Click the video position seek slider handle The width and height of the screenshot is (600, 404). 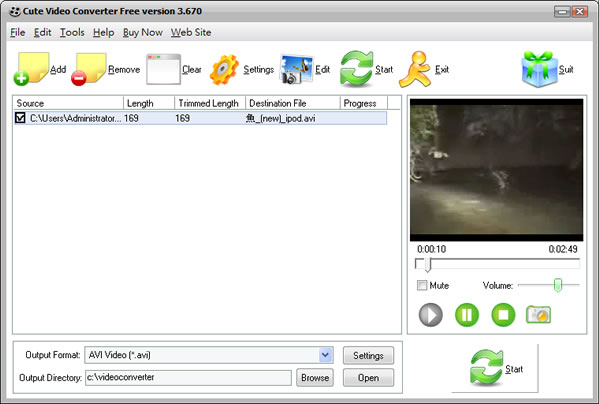tap(427, 264)
